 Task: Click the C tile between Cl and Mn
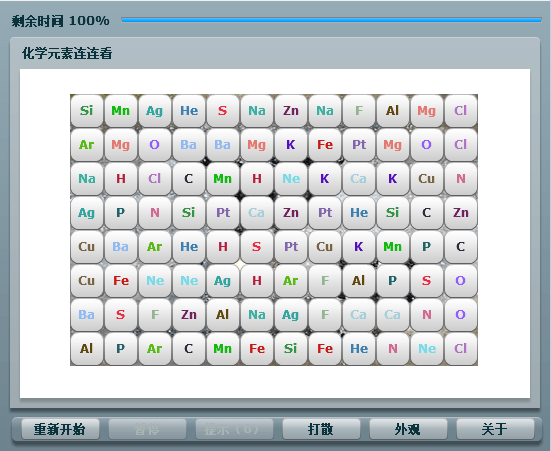(x=189, y=179)
